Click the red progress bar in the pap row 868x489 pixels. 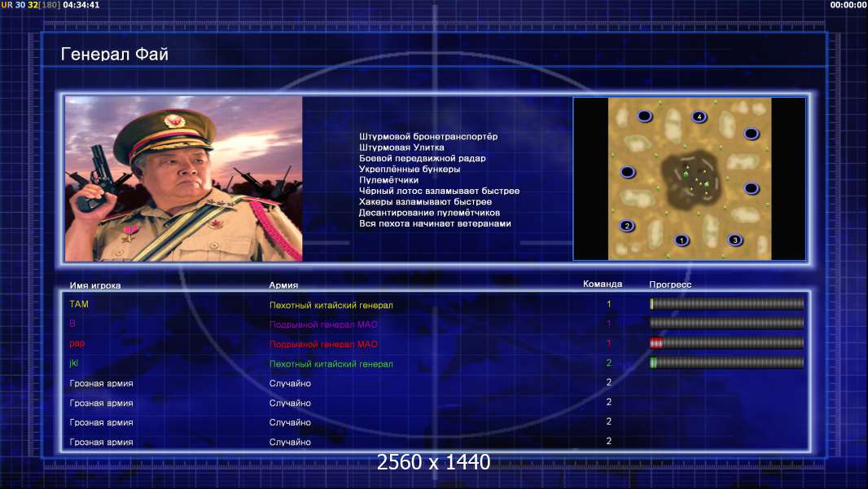[726, 343]
